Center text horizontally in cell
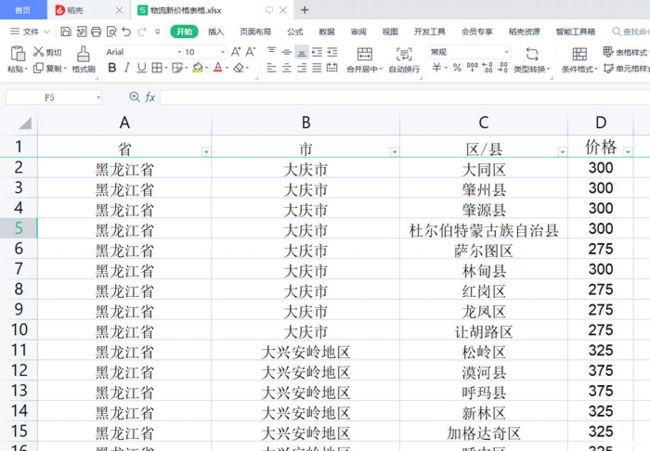The image size is (650, 451). (x=286, y=68)
